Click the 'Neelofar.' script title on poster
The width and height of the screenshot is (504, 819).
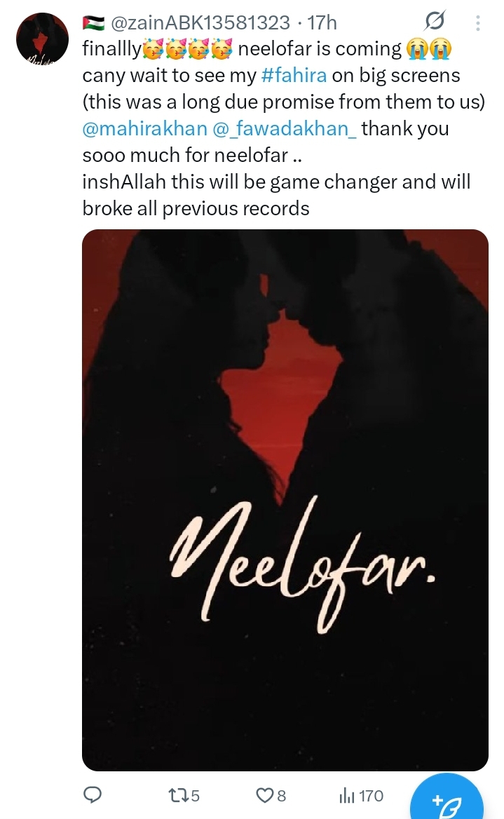tap(302, 564)
